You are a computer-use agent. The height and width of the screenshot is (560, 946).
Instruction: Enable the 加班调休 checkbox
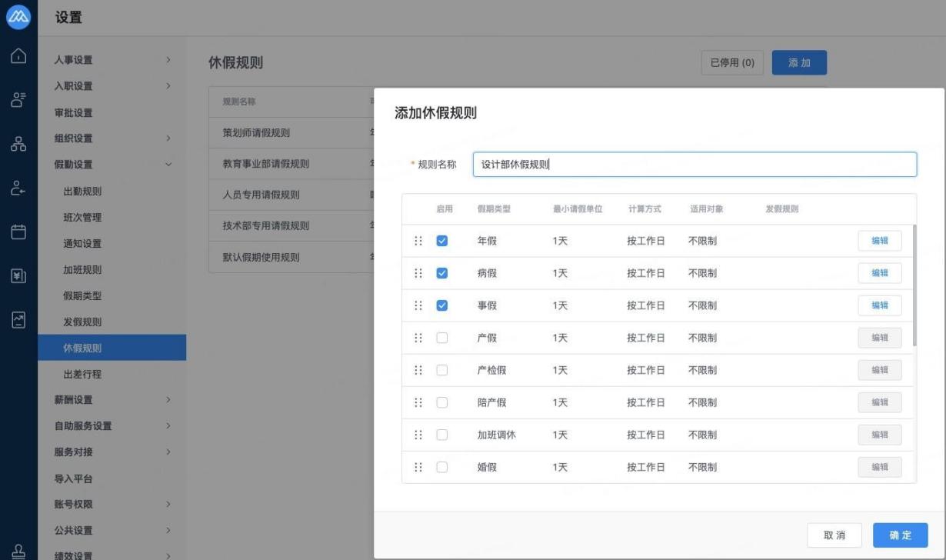442,435
